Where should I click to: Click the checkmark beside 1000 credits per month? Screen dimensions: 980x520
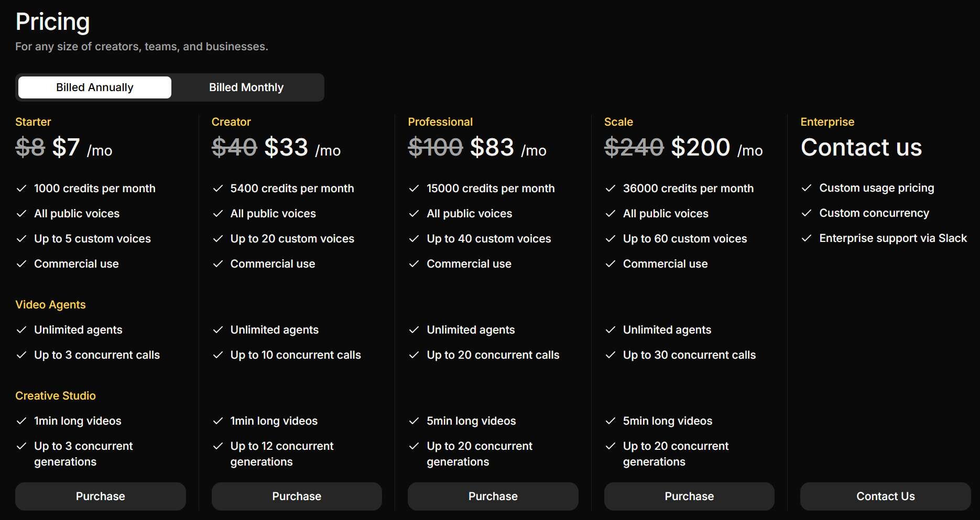pos(21,189)
